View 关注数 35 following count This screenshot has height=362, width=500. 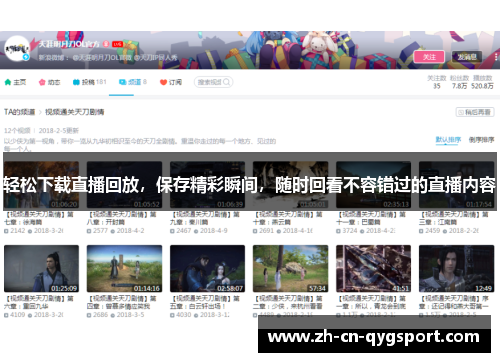pos(437,82)
